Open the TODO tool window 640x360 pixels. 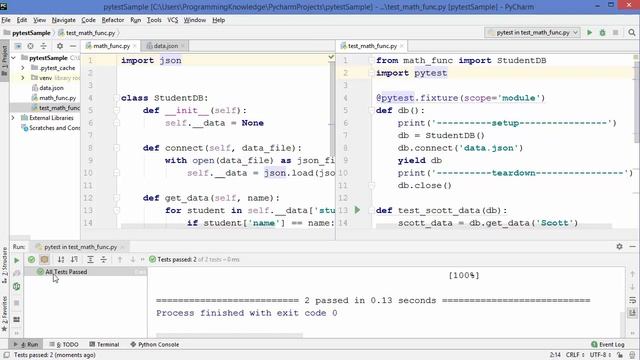click(x=64, y=344)
